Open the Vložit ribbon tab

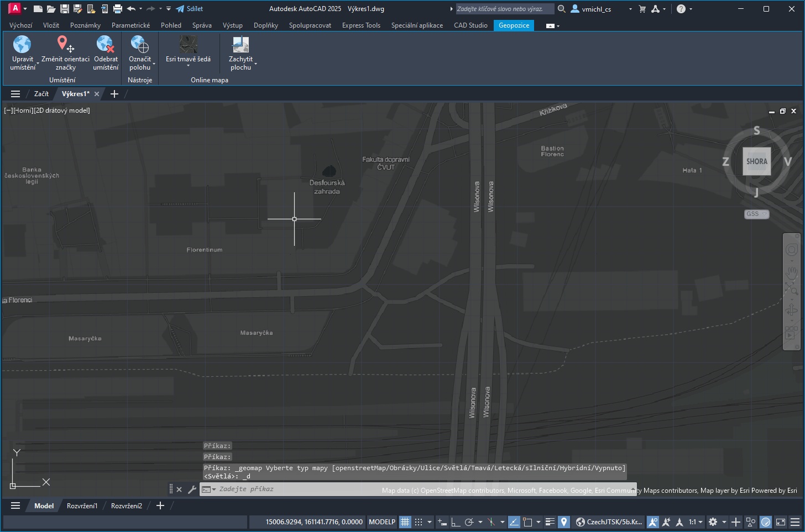(51, 25)
